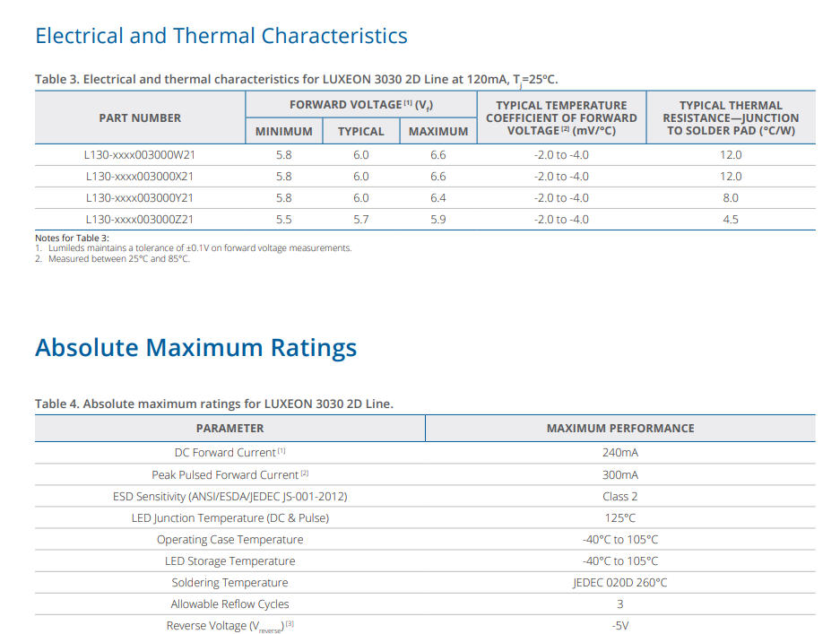Image resolution: width=840 pixels, height=634 pixels.
Task: Select the DC Forward Current parameter
Action: (229, 453)
